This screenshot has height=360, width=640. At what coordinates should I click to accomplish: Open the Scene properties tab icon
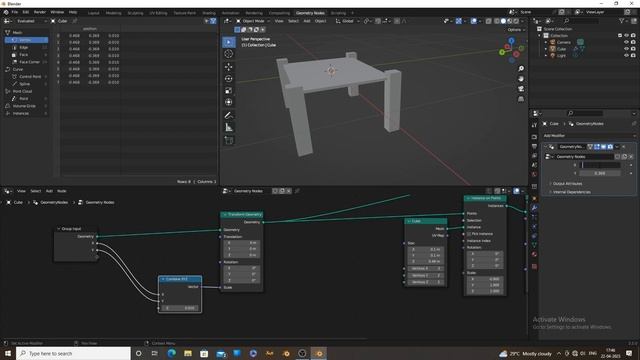coord(534,165)
